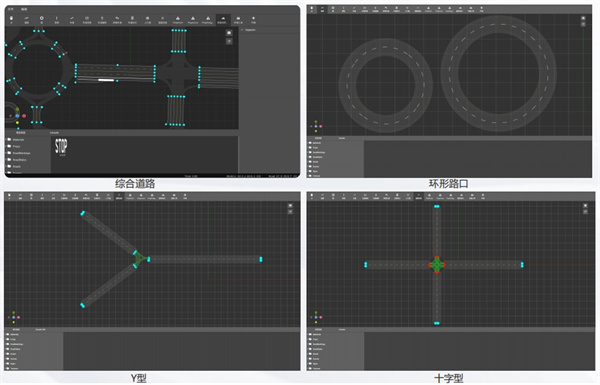Open the RoadMarkings folder in 综合道路
The width and height of the screenshot is (600, 385).
18,153
